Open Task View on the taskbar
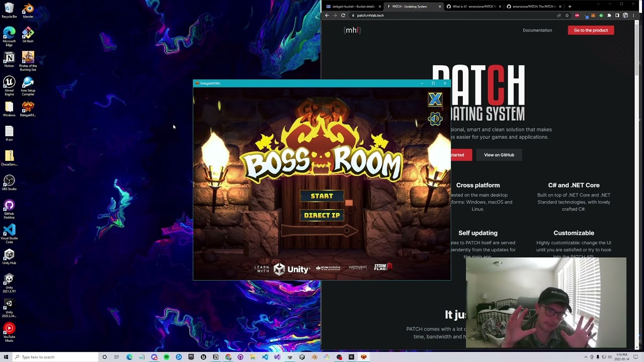Screen dimensions: 644x362 [x=117, y=357]
